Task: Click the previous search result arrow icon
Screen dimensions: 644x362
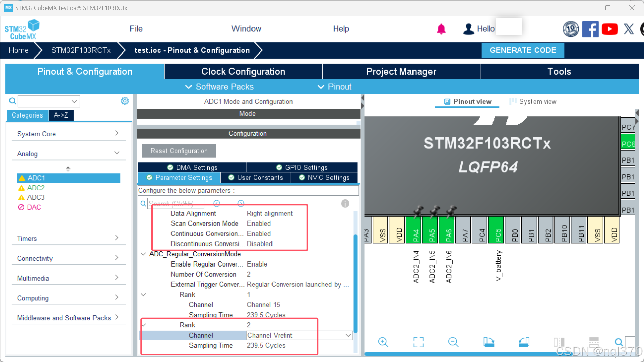Action: [x=217, y=203]
